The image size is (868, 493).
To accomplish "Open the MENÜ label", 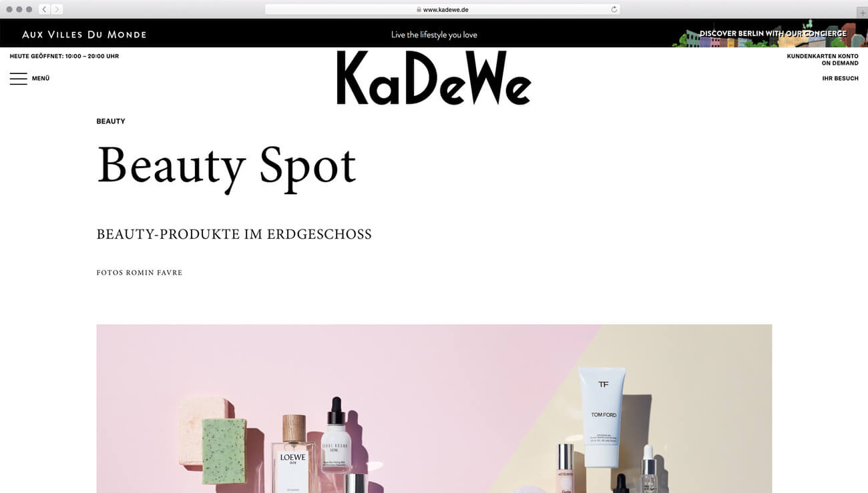I will (x=41, y=79).
